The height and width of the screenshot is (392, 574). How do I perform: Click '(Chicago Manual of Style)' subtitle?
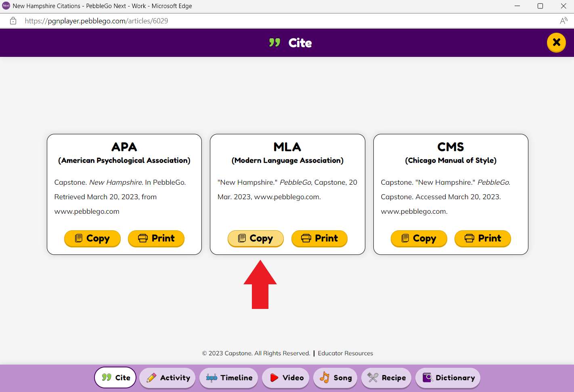click(451, 161)
